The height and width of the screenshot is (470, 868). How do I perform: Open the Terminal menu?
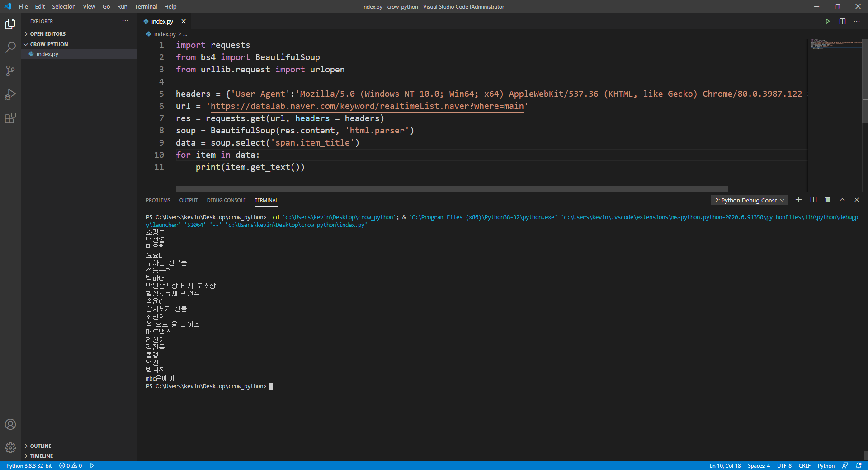tap(146, 6)
